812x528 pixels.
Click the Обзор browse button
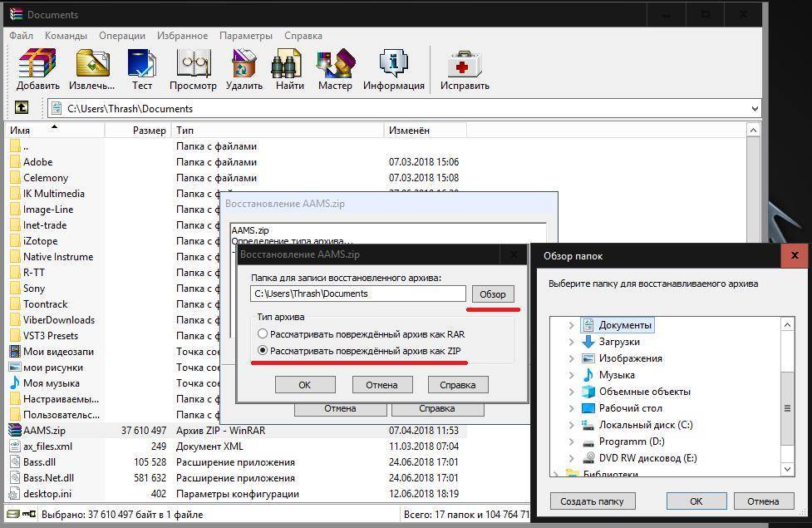pyautogui.click(x=493, y=294)
